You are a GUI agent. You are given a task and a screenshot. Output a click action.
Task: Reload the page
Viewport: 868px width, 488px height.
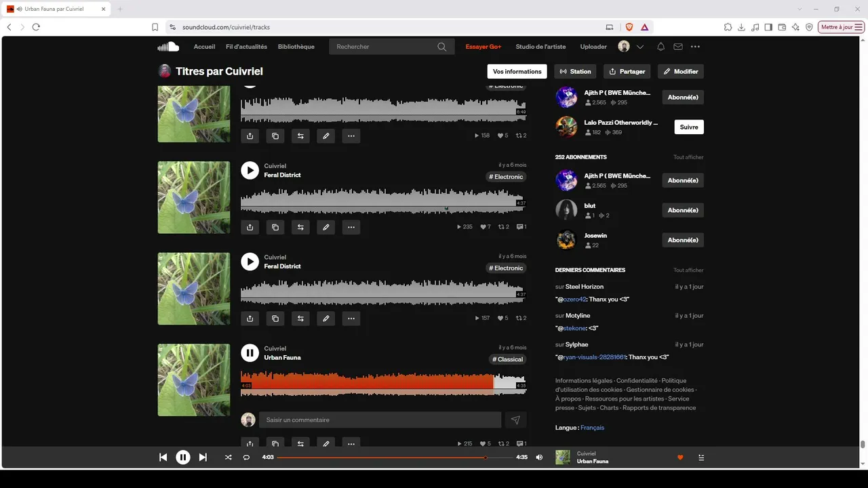tap(36, 27)
